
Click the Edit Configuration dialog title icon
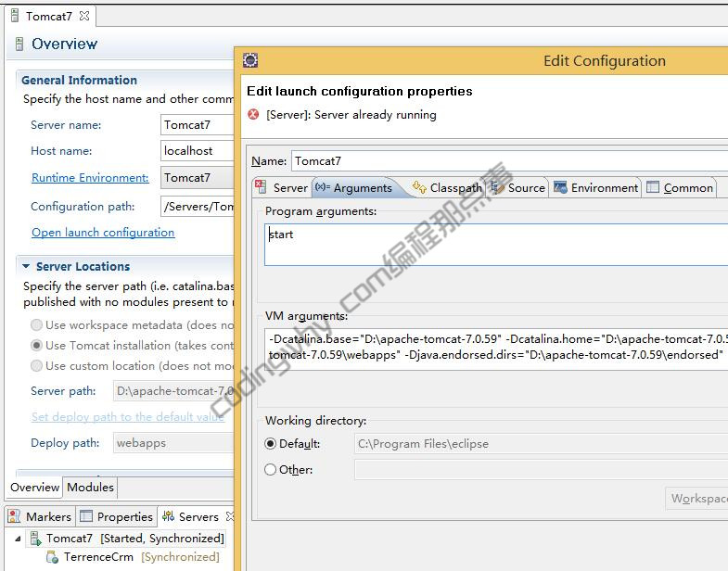point(250,60)
